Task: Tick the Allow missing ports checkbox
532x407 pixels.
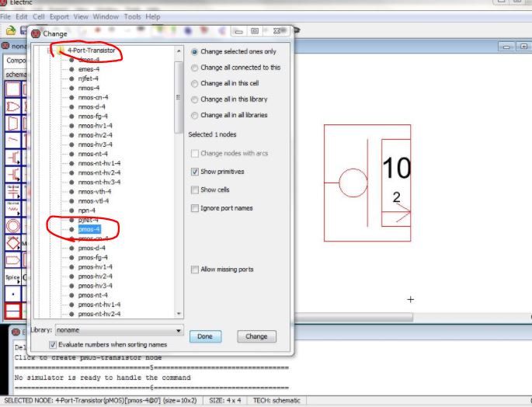Action: point(195,270)
